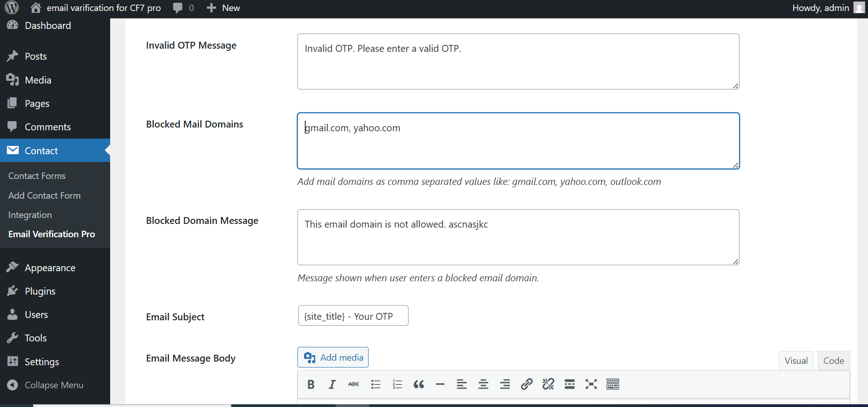Open Integration submenu
The height and width of the screenshot is (407, 868).
click(30, 215)
